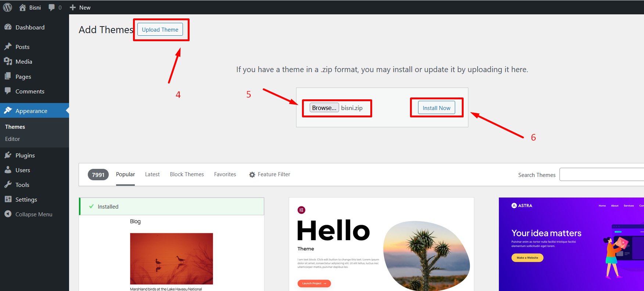Screen dimensions: 644x291
Task: Click the Astra logo in theme preview
Action: 522,206
